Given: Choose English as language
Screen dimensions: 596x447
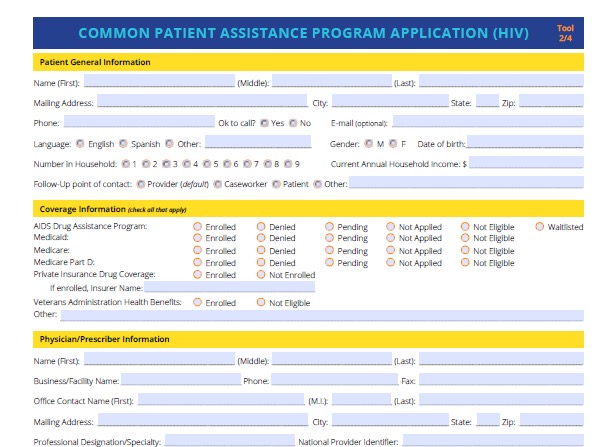Looking at the screenshot, I should coord(80,144).
